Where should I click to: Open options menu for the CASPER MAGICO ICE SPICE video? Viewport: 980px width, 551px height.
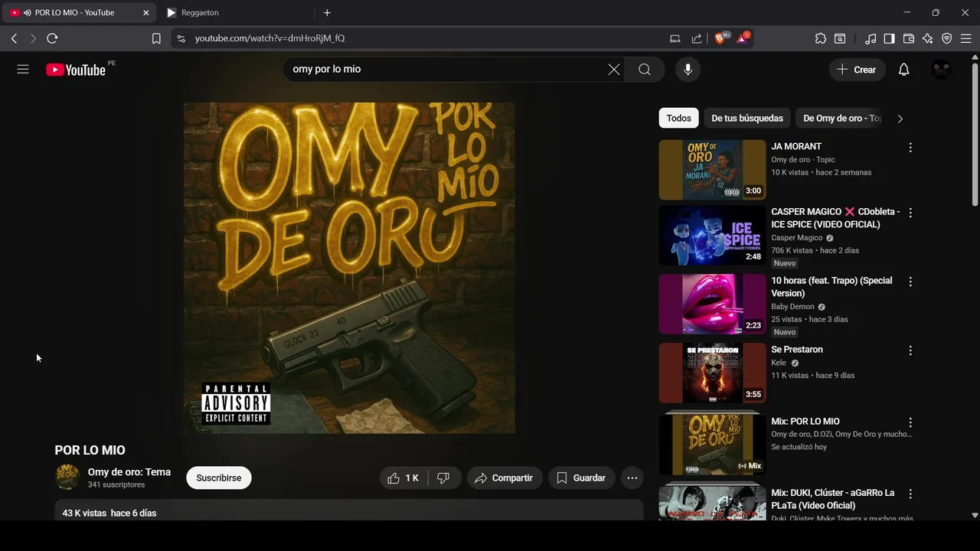coord(910,213)
